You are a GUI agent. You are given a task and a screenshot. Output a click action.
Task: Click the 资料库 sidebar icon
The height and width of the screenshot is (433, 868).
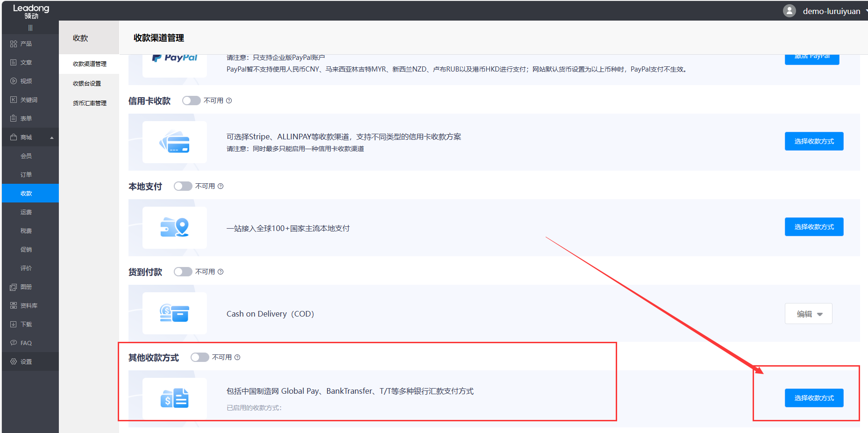tap(13, 305)
